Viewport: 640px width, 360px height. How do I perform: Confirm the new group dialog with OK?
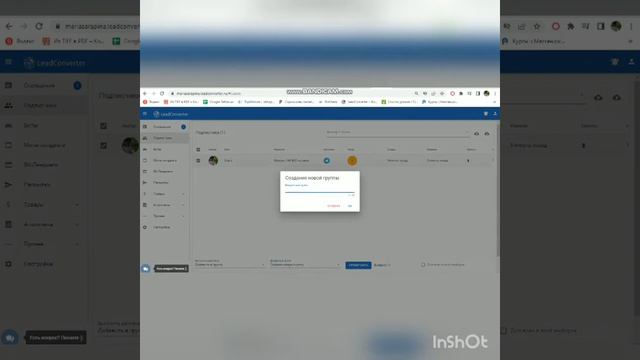(350, 206)
